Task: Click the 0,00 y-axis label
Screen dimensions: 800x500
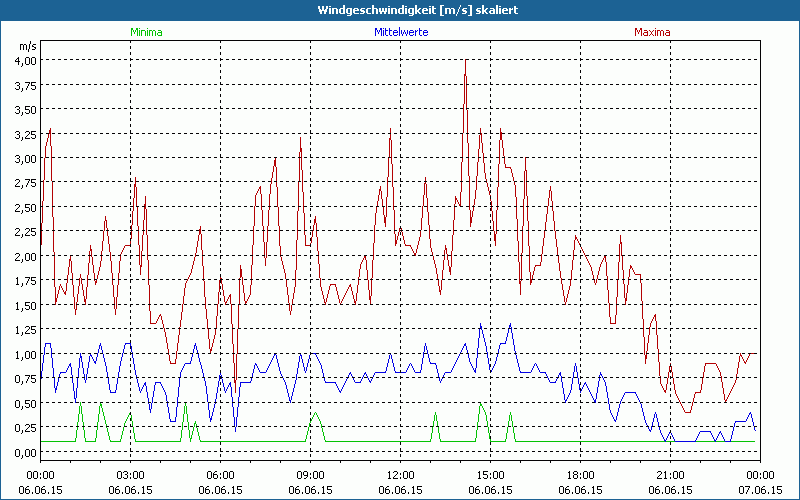Action: click(25, 452)
